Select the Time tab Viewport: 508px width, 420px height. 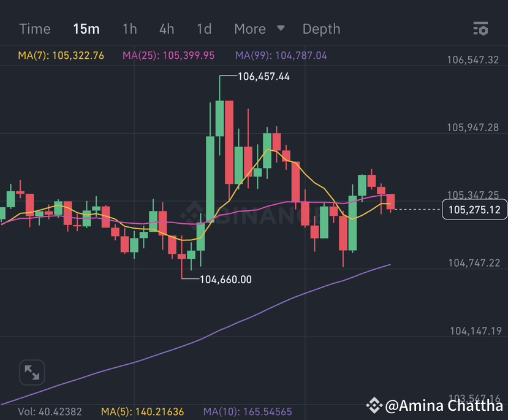click(x=34, y=29)
